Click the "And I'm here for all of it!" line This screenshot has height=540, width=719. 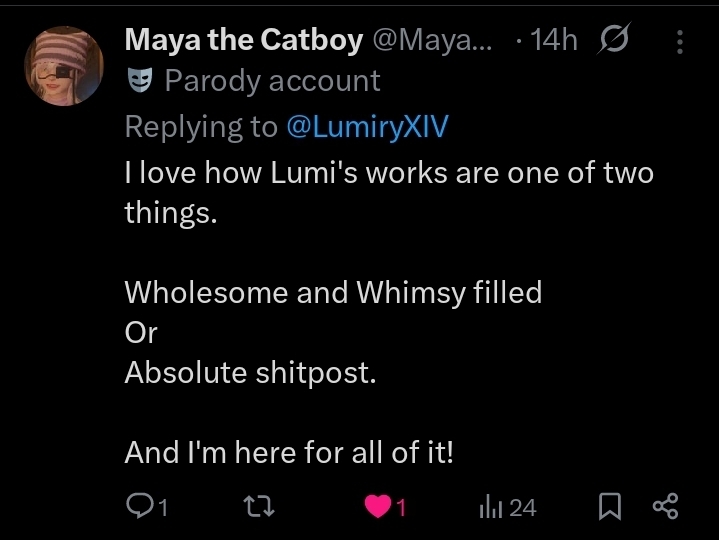(289, 452)
